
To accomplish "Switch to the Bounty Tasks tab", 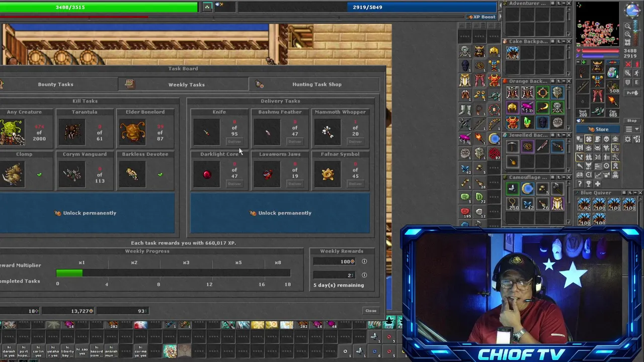I will [55, 84].
